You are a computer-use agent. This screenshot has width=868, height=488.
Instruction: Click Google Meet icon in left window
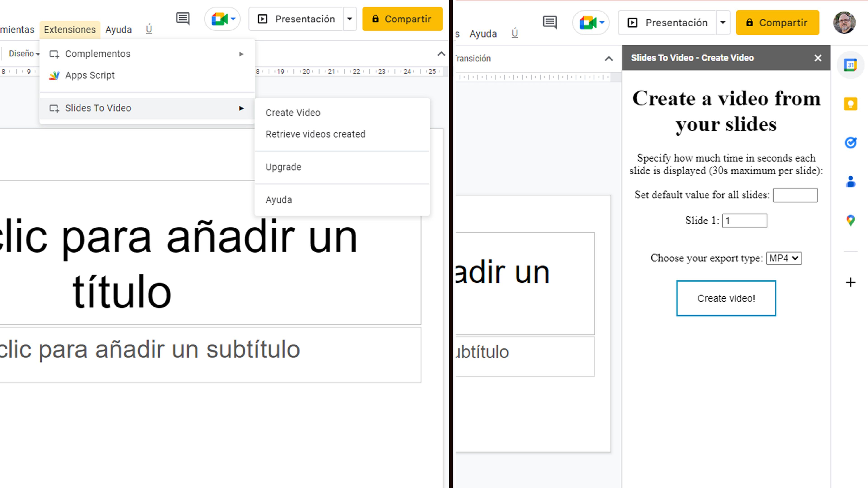(222, 19)
